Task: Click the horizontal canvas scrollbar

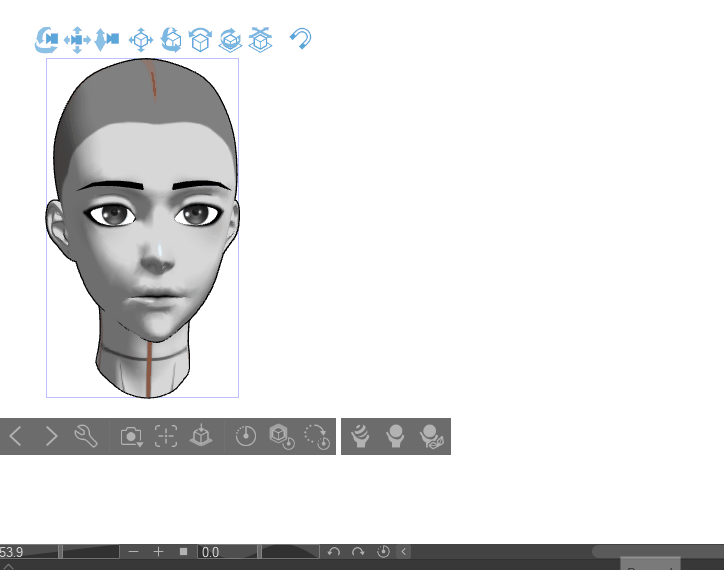Action: click(x=658, y=552)
